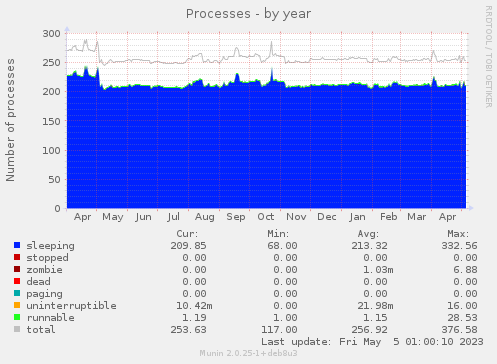Image resolution: width=497 pixels, height=364 pixels.
Task: Click the 'dead' legend label
Action: coord(38,282)
